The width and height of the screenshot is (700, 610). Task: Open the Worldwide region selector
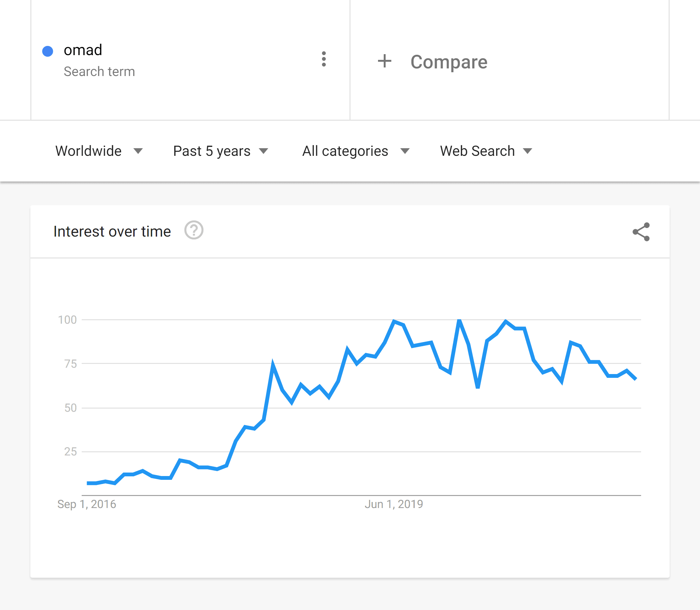click(x=88, y=151)
